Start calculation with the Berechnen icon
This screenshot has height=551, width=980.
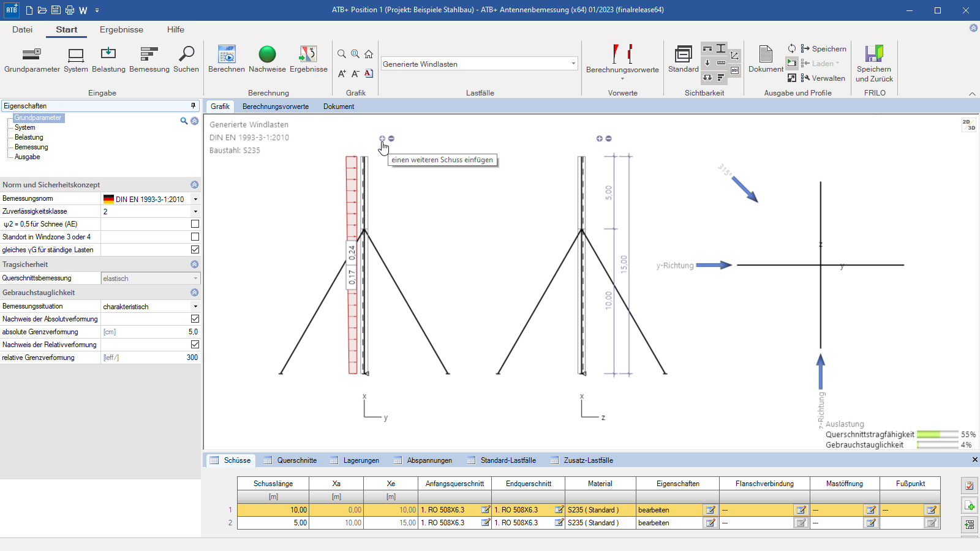tap(227, 54)
